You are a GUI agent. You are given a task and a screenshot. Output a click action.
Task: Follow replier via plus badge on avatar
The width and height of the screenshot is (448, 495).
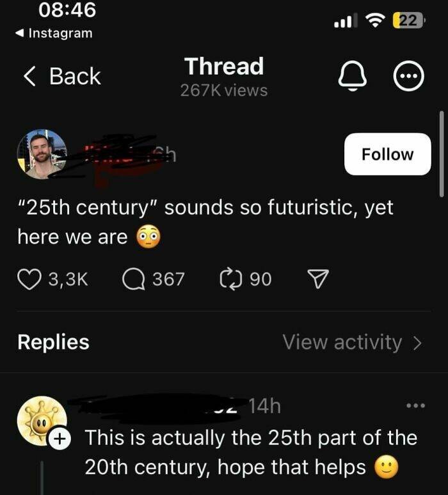59,438
